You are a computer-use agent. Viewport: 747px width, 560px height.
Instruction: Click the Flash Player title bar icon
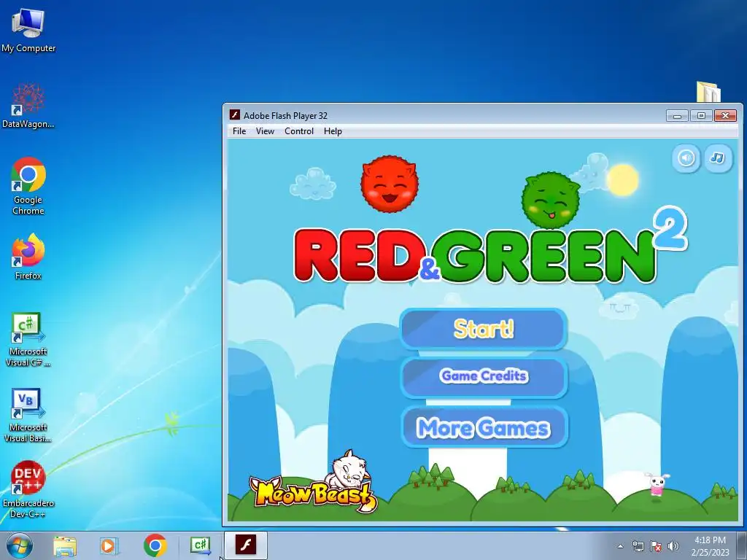pos(234,114)
